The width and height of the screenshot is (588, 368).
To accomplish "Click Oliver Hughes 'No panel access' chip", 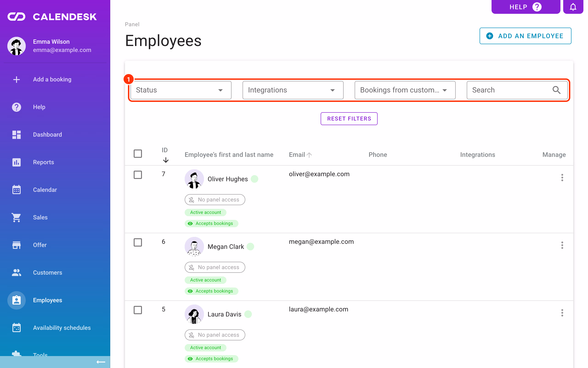I will point(215,200).
